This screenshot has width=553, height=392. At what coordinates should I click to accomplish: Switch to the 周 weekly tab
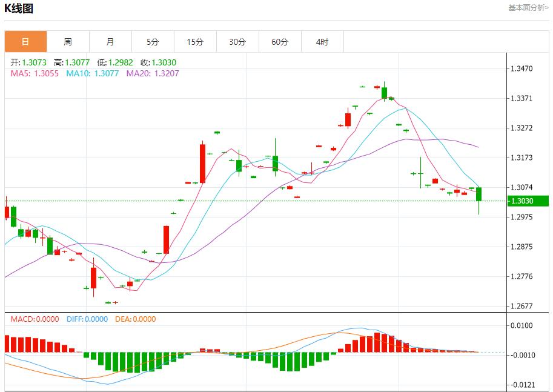click(x=68, y=42)
